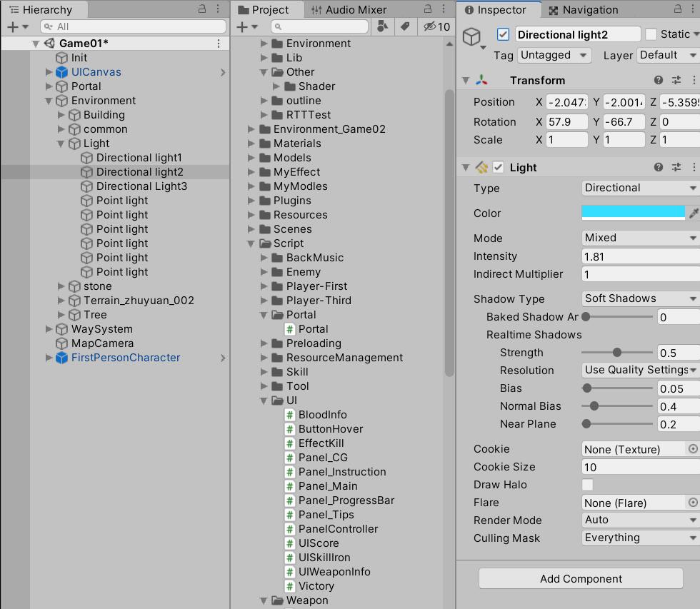Open the Render Mode dropdown
The width and height of the screenshot is (700, 609).
[641, 520]
